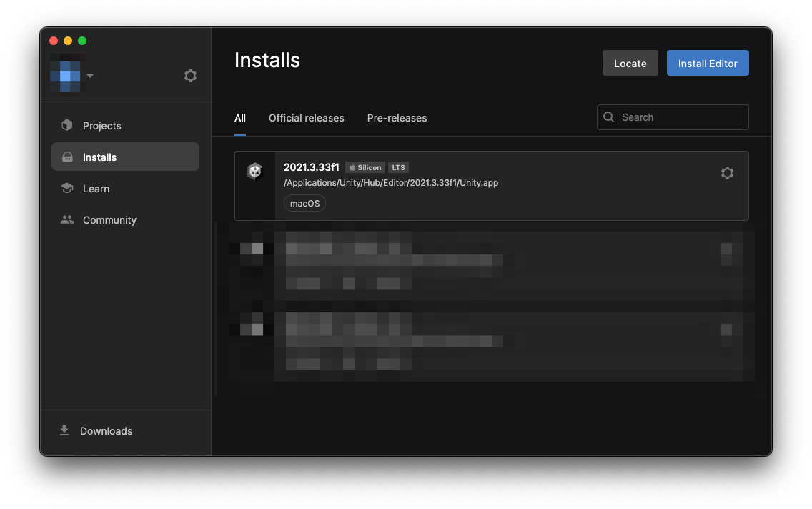Click the Locate button
This screenshot has width=812, height=509.
(x=630, y=63)
